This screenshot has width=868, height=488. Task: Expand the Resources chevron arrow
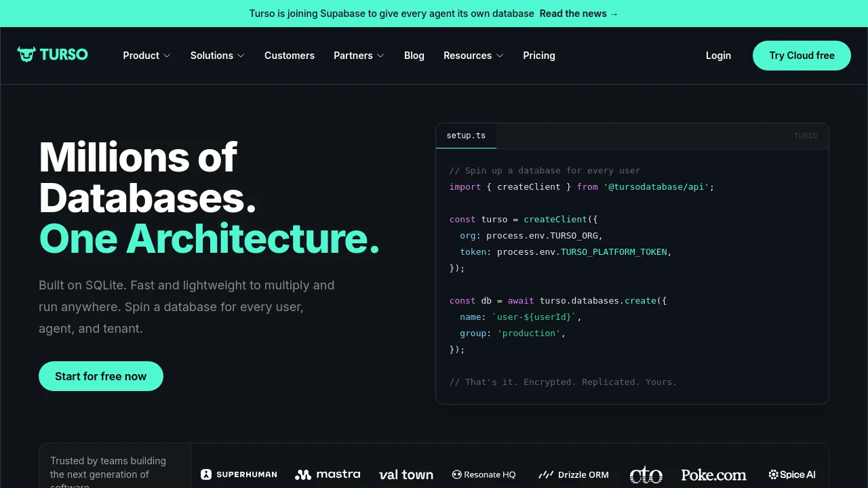point(500,56)
